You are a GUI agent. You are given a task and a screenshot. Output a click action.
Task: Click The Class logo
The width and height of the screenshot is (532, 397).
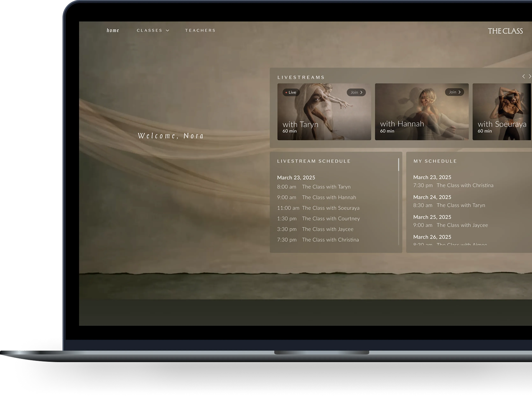(505, 31)
